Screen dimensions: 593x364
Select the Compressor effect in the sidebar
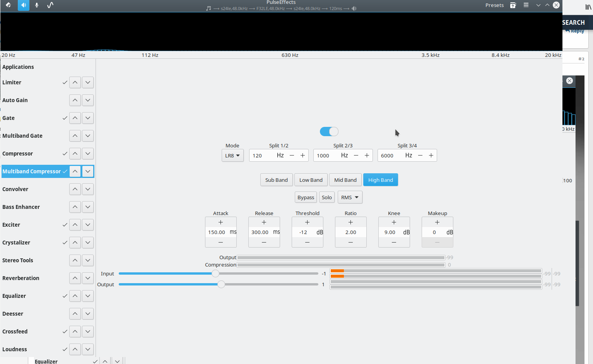point(17,154)
